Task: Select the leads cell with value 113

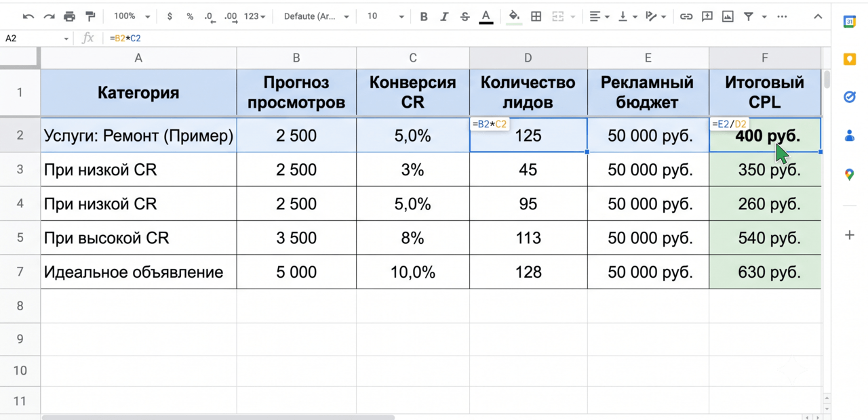Action: [x=528, y=238]
